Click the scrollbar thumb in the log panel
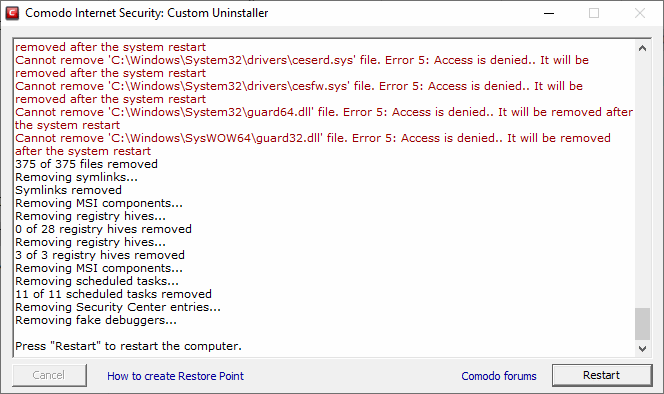 tap(642, 324)
